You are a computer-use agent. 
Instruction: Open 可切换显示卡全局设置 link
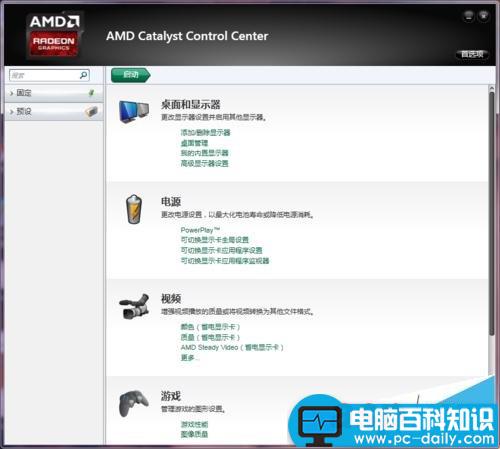click(x=215, y=240)
